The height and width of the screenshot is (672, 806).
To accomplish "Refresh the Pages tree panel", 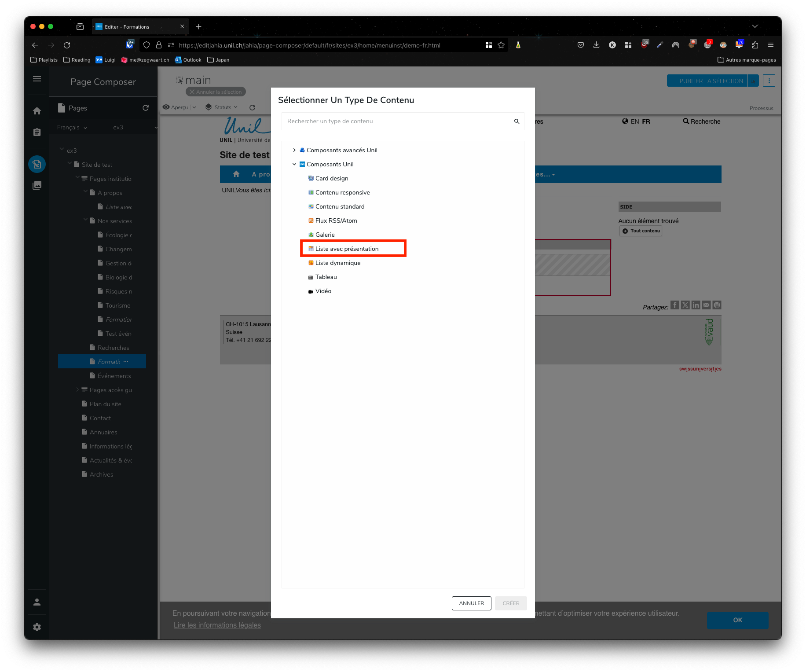I will (146, 108).
